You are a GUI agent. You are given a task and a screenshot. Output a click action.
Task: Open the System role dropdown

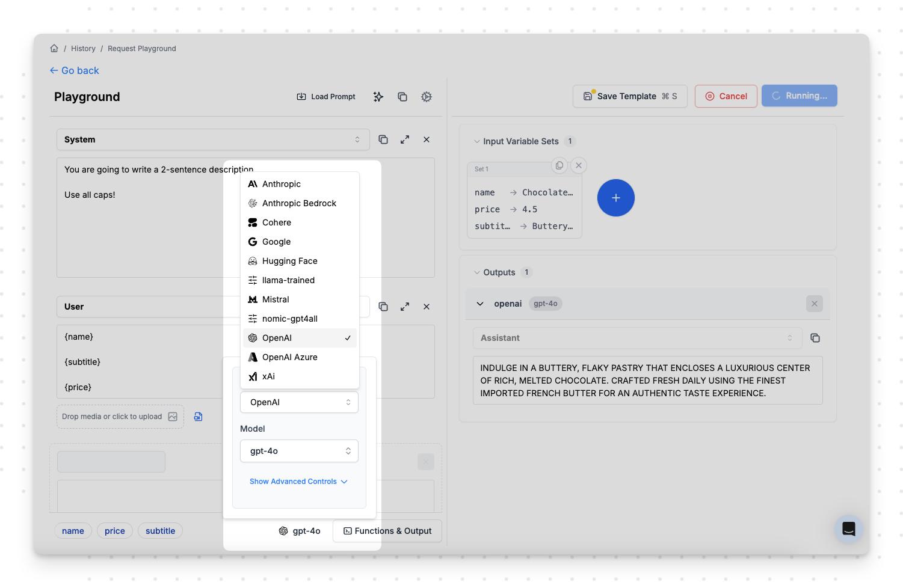pos(213,139)
